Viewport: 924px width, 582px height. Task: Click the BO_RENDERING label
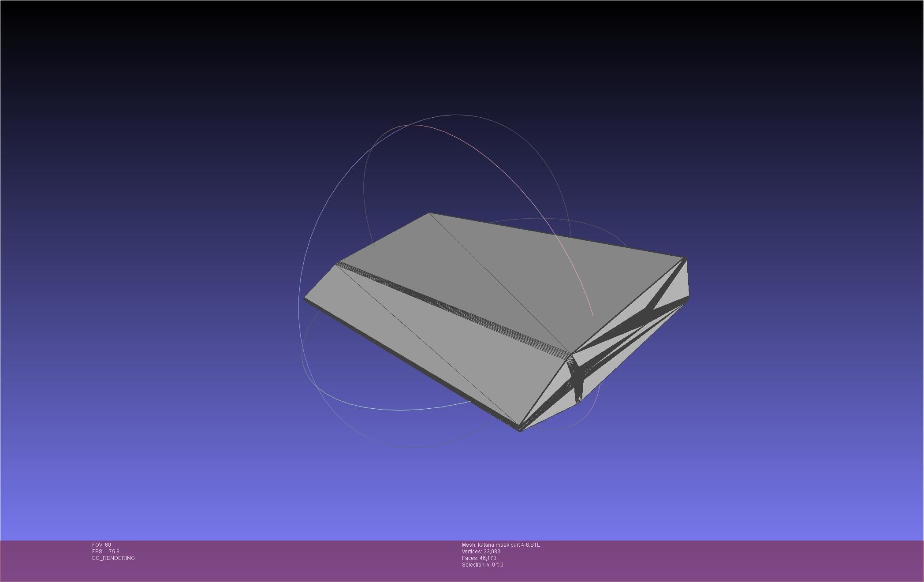(x=113, y=558)
